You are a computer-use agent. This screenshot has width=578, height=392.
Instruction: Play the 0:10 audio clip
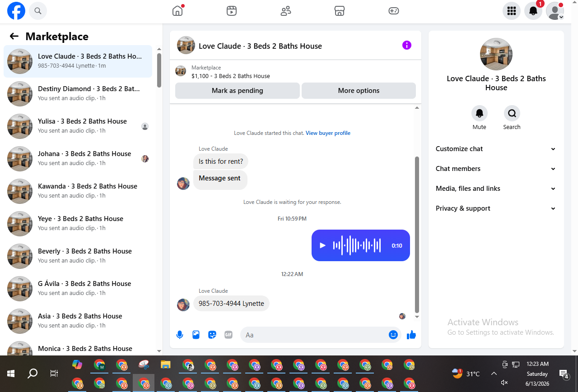(322, 245)
